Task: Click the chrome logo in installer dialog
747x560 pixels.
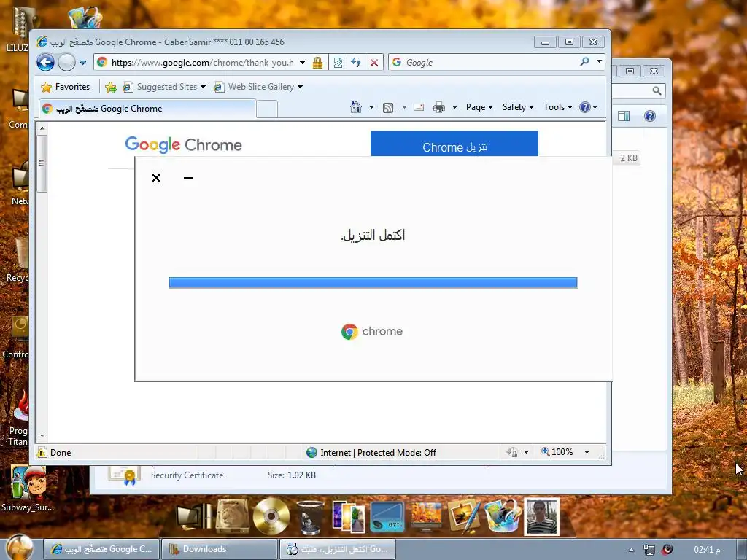Action: pos(372,332)
